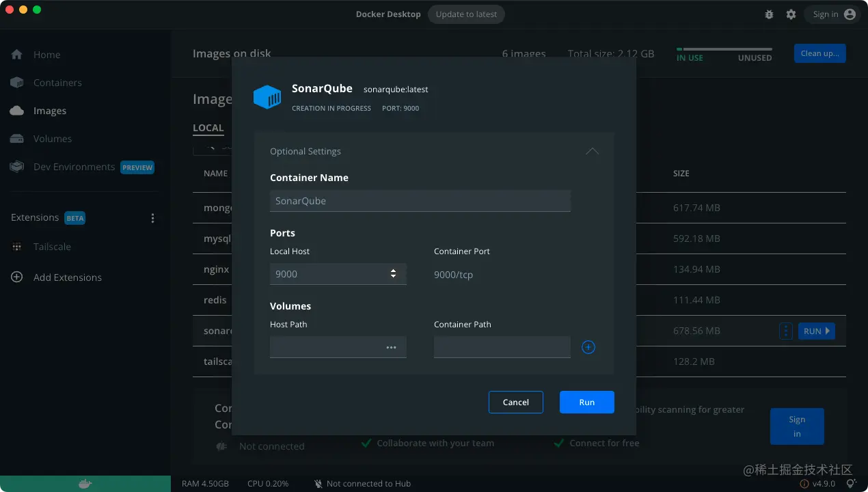868x492 pixels.
Task: Collapse Optional Settings chevron
Action: (593, 151)
